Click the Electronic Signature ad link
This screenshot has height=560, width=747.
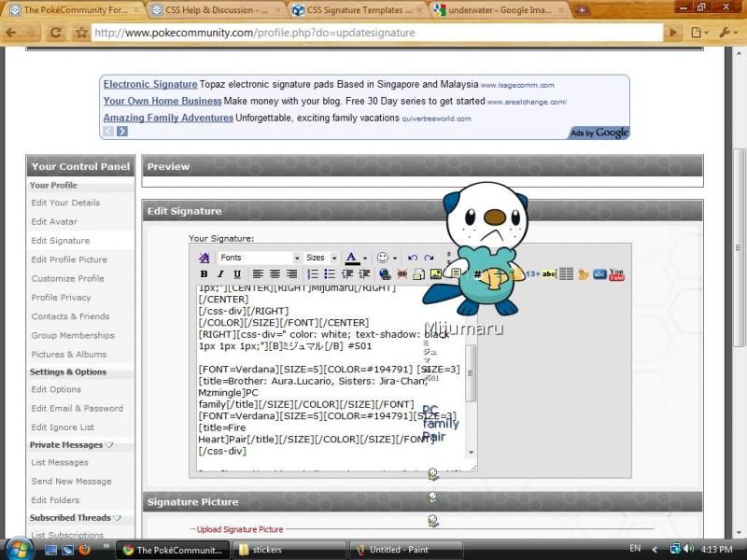click(x=150, y=84)
